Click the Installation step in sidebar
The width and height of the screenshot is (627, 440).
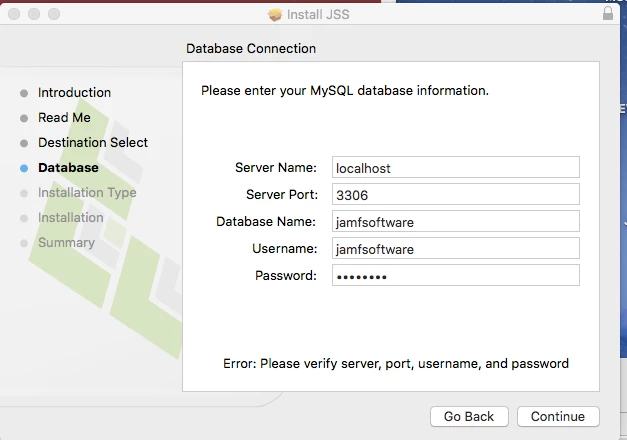71,218
